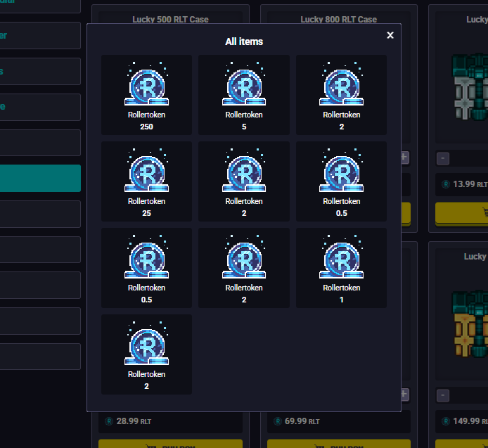Select the highlighted teal sidebar category

pos(40,179)
